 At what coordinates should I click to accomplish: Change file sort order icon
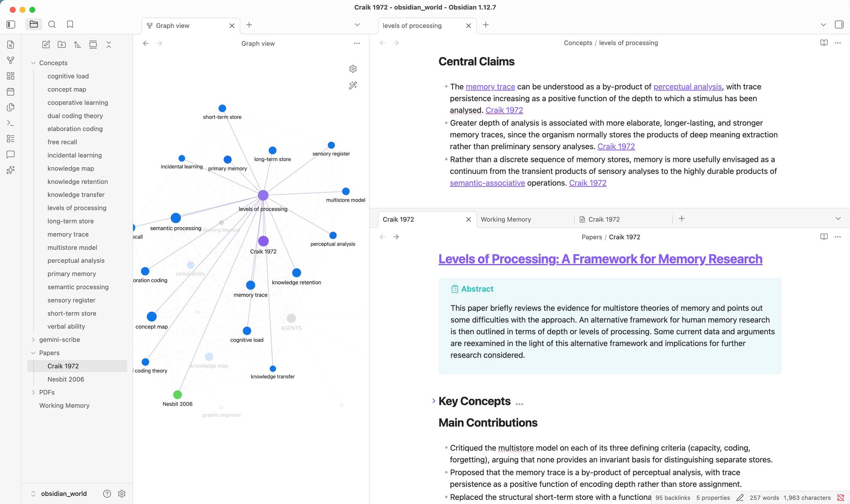[x=77, y=45]
